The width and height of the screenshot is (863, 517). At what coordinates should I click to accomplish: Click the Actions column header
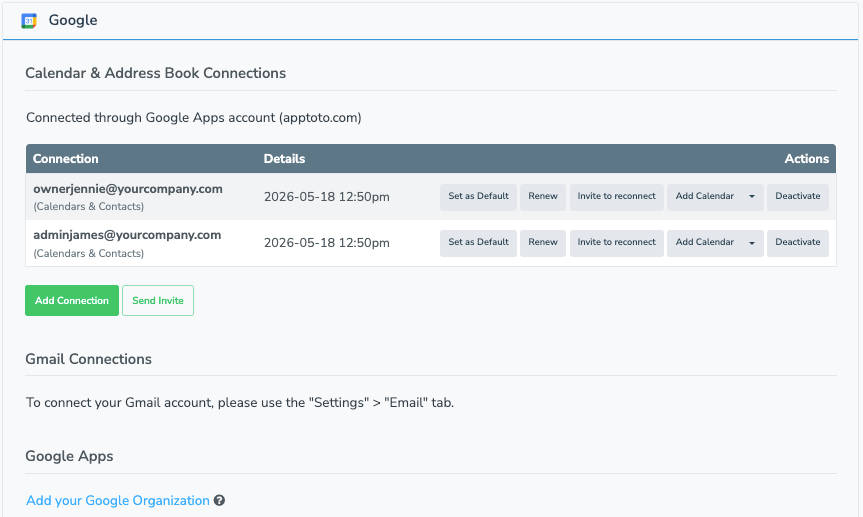[x=806, y=159]
